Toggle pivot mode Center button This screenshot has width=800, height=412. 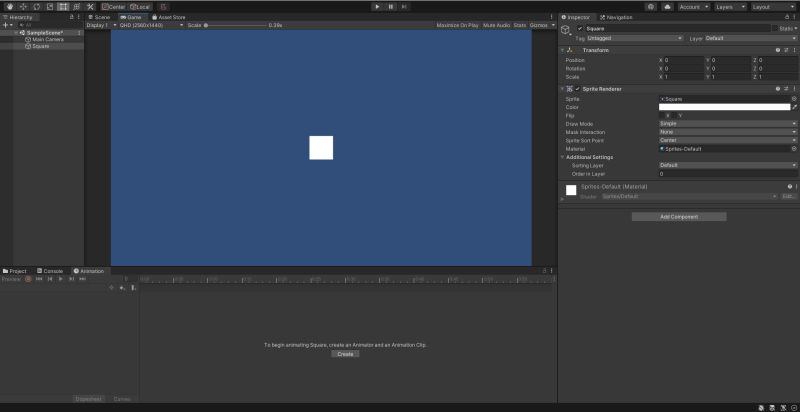point(113,7)
